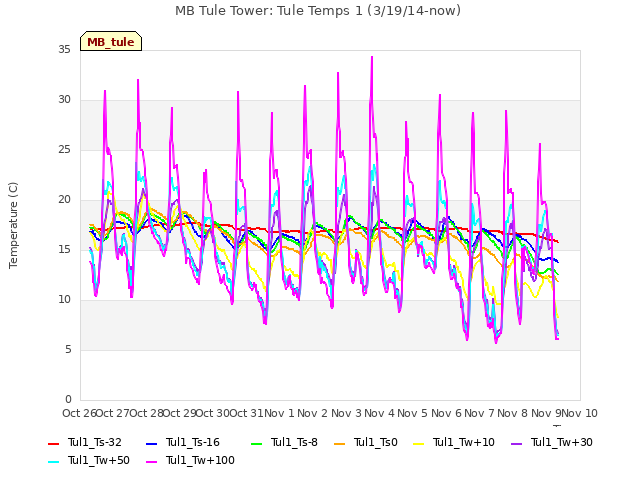Viewport: 640px width, 480px height.
Task: Click the MB_tule label box
Action: tap(111, 41)
